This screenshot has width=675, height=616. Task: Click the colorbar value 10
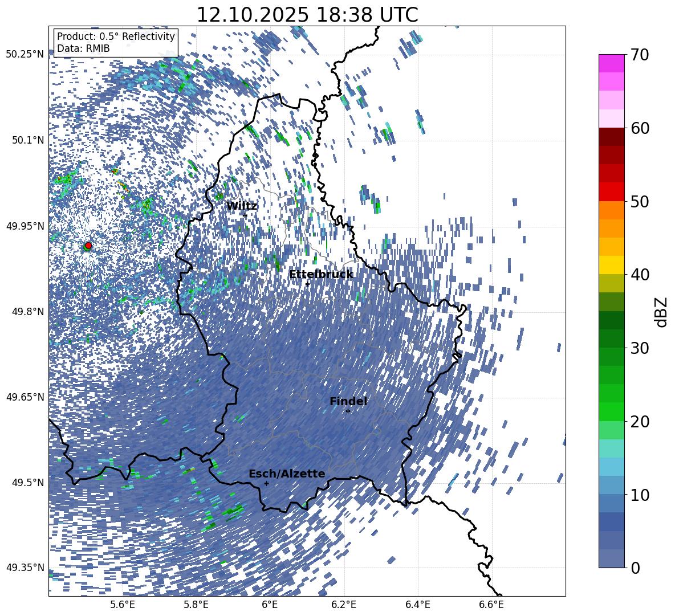coord(640,495)
